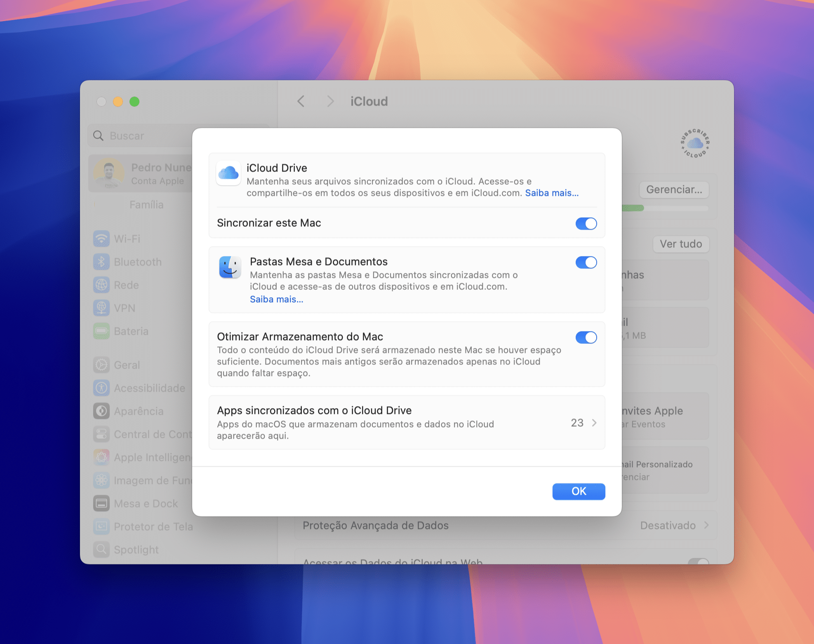Select Bluetooth label in sidebar

coord(138,262)
